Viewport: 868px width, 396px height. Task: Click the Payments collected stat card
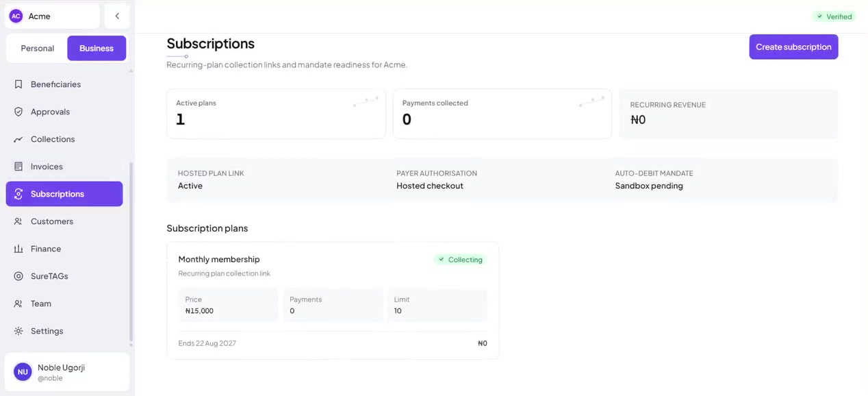(502, 114)
